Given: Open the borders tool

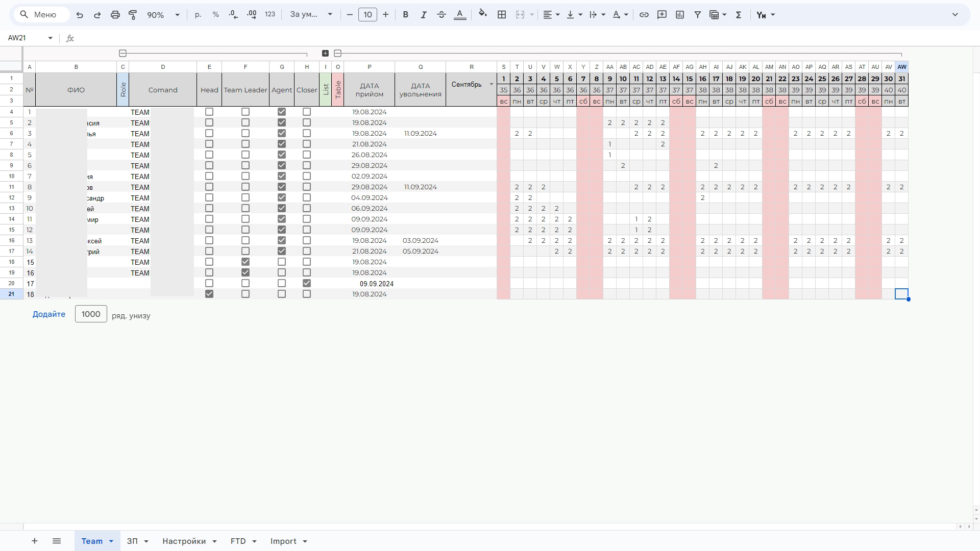Looking at the screenshot, I should (x=502, y=15).
